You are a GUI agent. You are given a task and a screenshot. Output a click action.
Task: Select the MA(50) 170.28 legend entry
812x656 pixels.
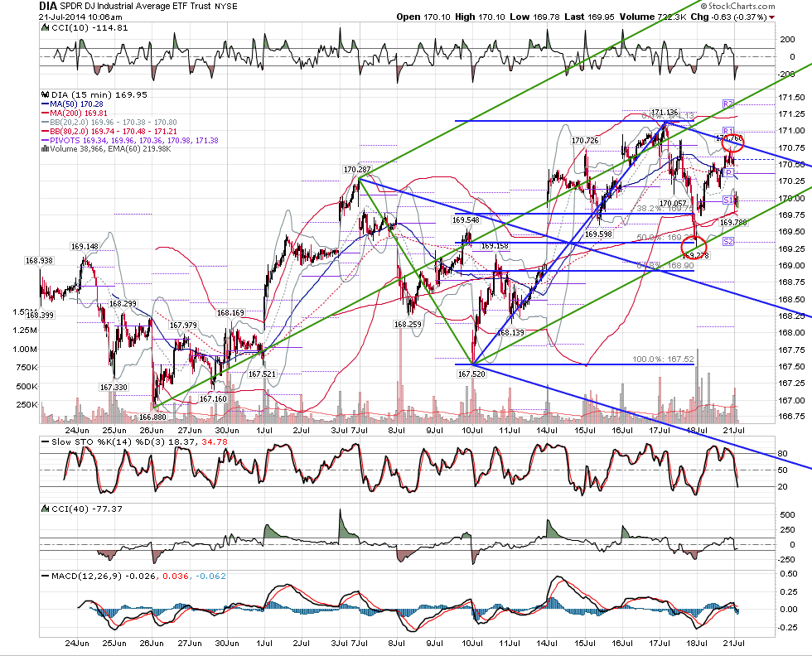click(72, 104)
